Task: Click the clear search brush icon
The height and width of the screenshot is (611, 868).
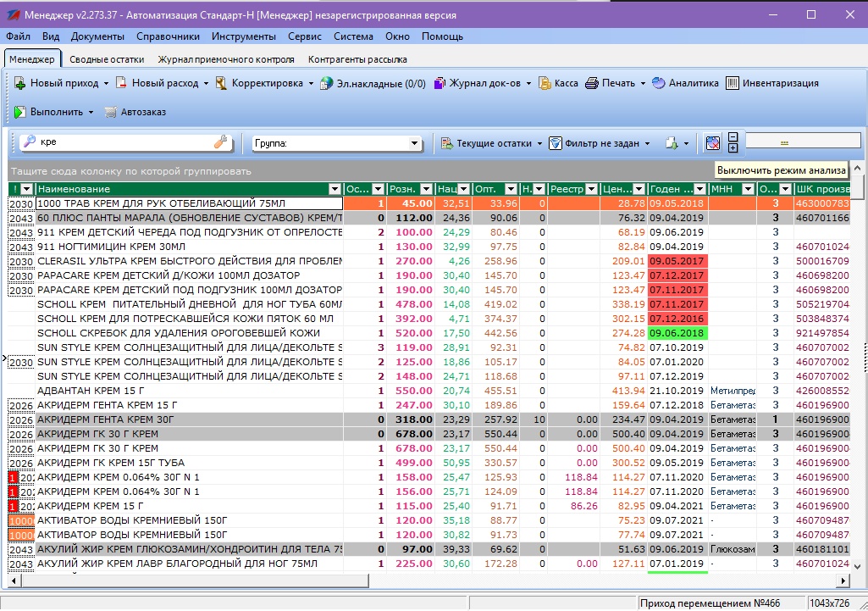Action: tap(221, 143)
